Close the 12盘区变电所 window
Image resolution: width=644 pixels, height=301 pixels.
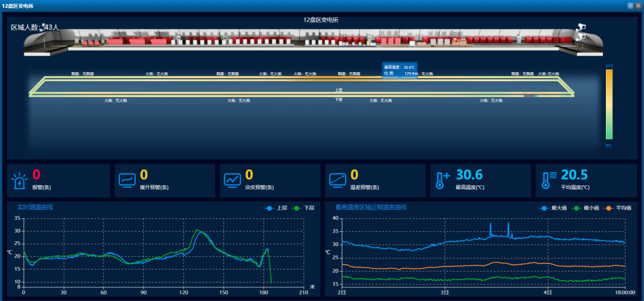(x=638, y=5)
